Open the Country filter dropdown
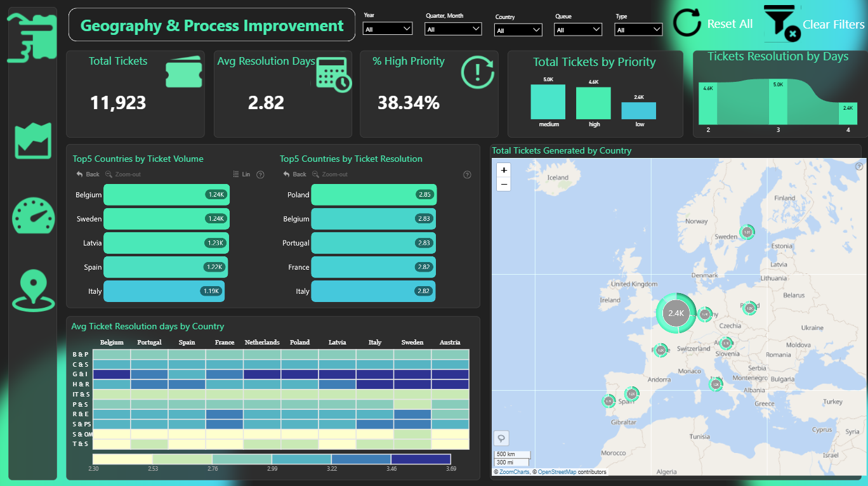 (518, 30)
